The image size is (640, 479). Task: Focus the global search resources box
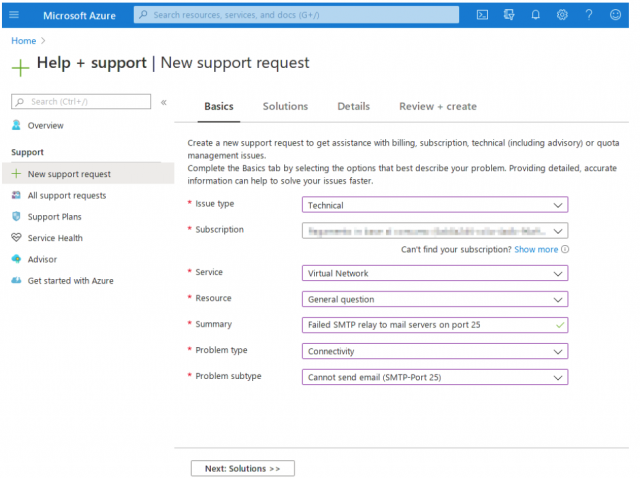[x=296, y=15]
